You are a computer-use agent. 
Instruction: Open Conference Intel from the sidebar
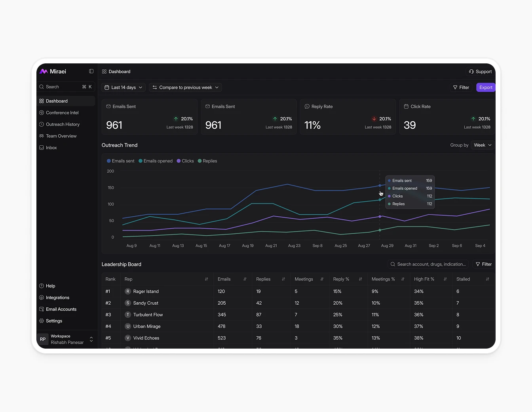pyautogui.click(x=62, y=113)
